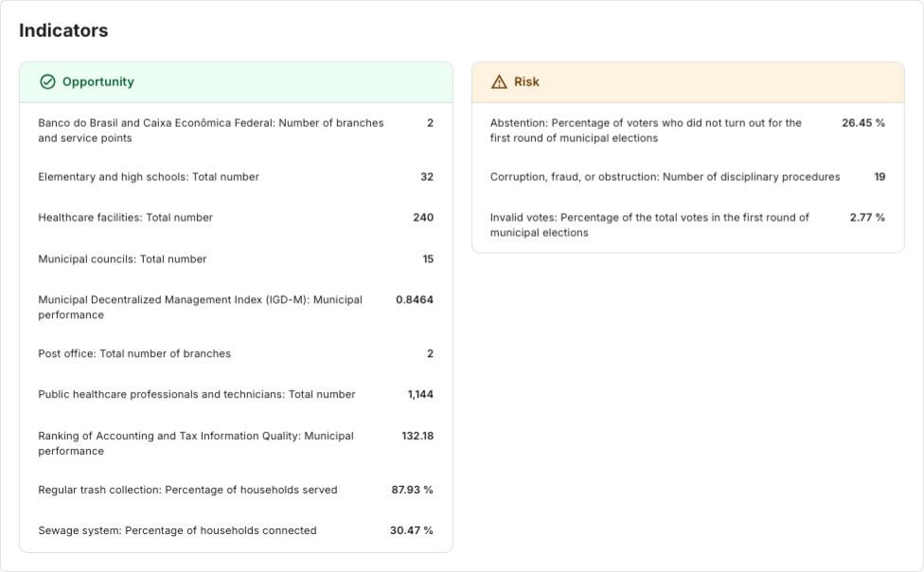Click Corruption, fraud, or obstruction indicator
The image size is (924, 572).
point(665,177)
